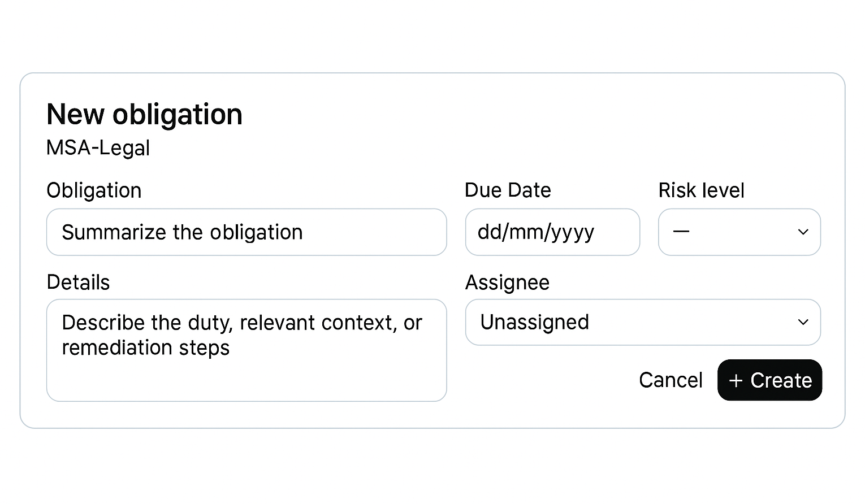Click the "Assignee" field label
Viewport: 865px width, 504px height.
tap(507, 282)
